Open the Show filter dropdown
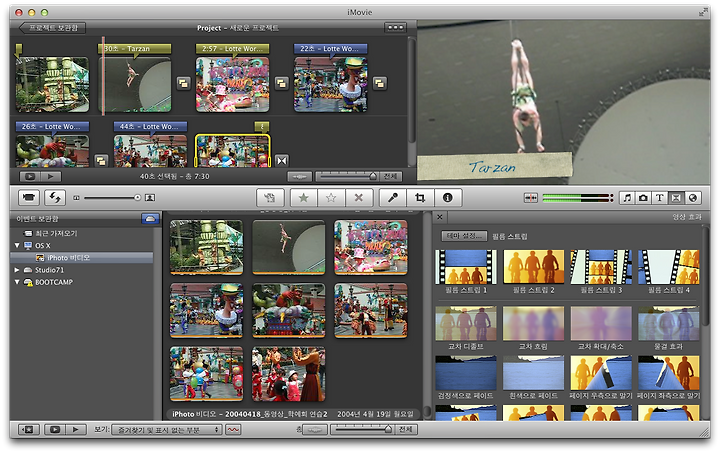Viewport: 720px width, 453px height. (167, 430)
